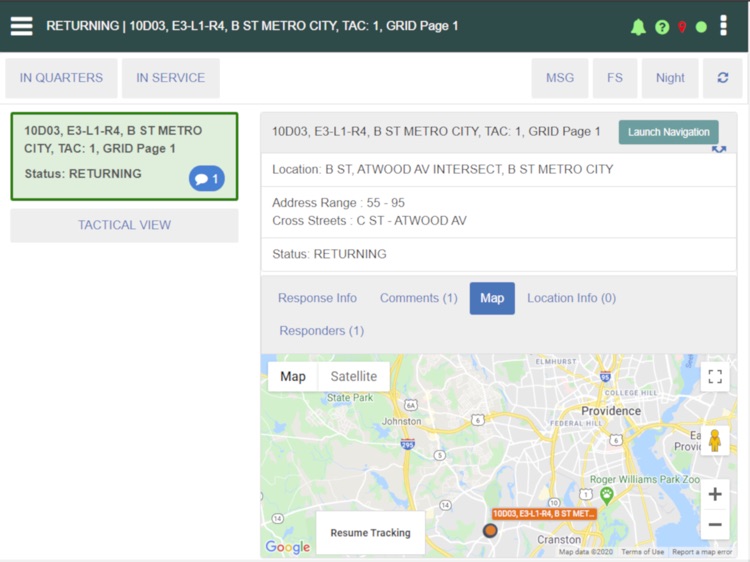Open the Location Info (0) tab
Image resolution: width=750 pixels, height=562 pixels.
click(x=571, y=298)
